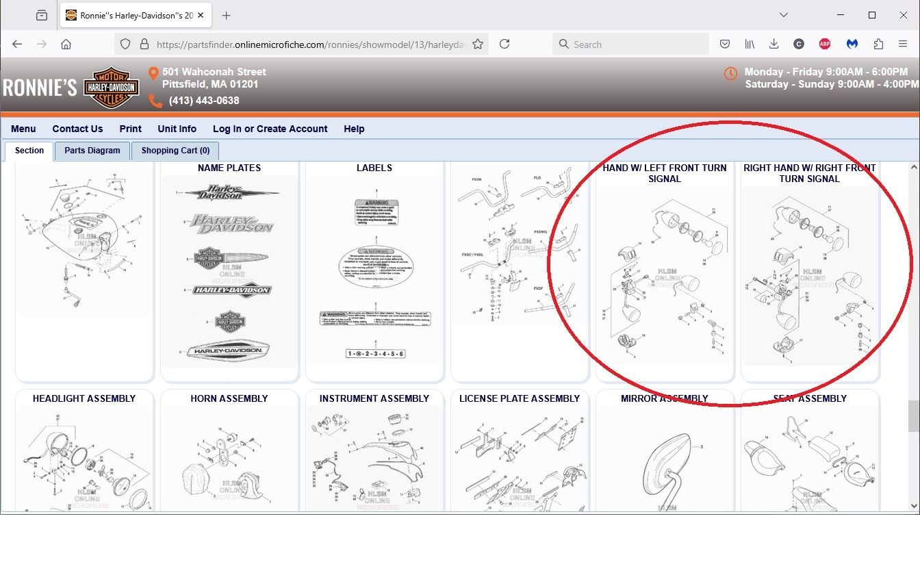Open the Firefox hamburger application menu
The image size is (920, 588).
coord(903,44)
